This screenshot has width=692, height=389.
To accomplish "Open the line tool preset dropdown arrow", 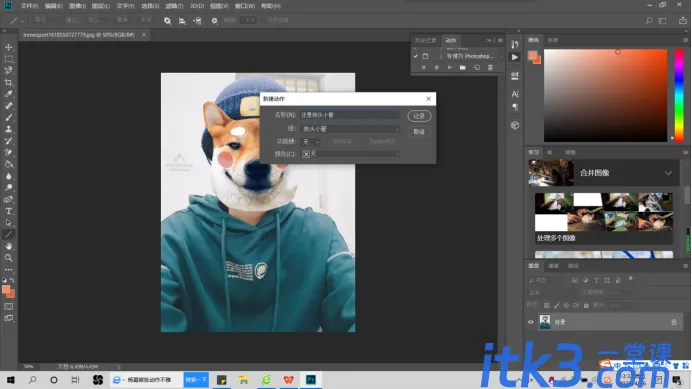I will (23, 21).
